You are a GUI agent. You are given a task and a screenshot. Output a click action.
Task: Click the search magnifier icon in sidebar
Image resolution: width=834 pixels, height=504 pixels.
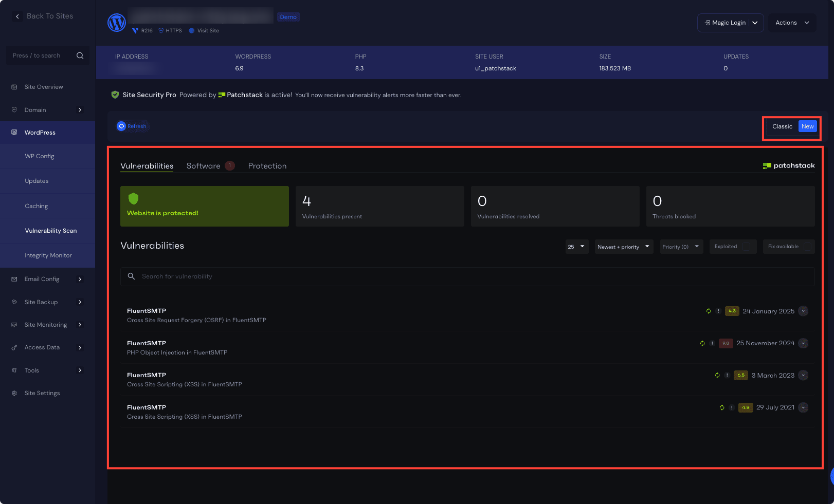click(x=80, y=55)
